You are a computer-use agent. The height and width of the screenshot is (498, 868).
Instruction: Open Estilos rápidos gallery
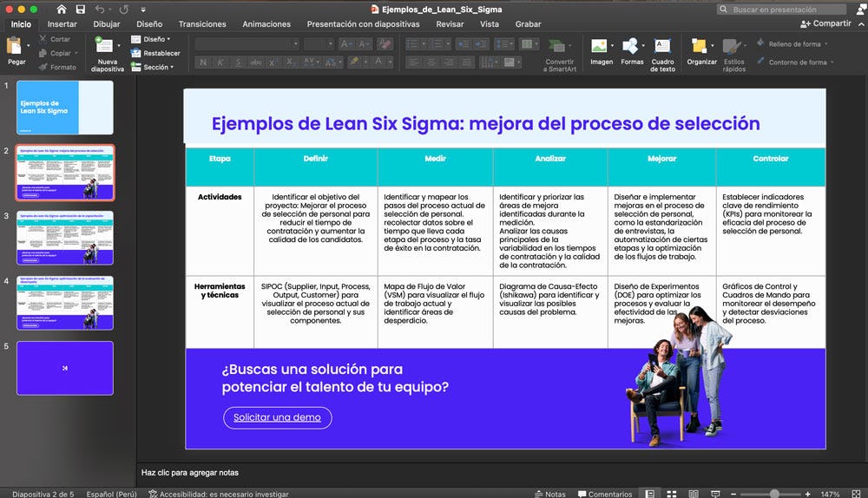pos(733,55)
